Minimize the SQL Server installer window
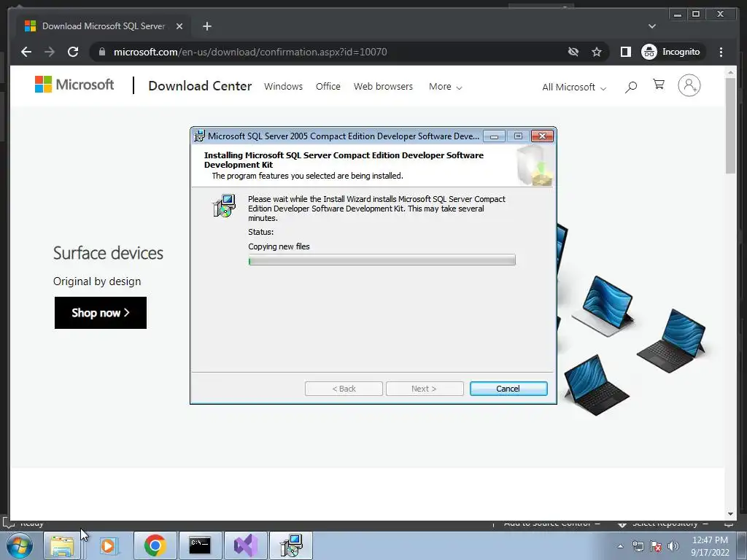Image resolution: width=747 pixels, height=560 pixels. (494, 136)
